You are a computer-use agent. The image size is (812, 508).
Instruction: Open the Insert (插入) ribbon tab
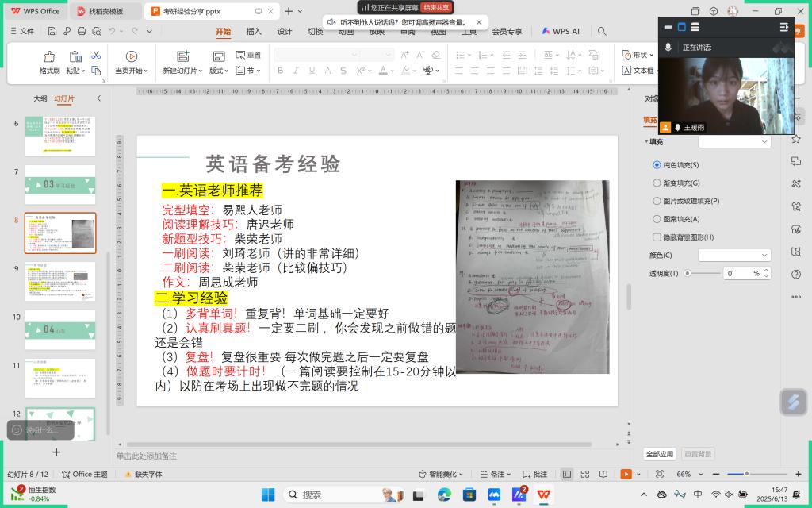coord(254,32)
